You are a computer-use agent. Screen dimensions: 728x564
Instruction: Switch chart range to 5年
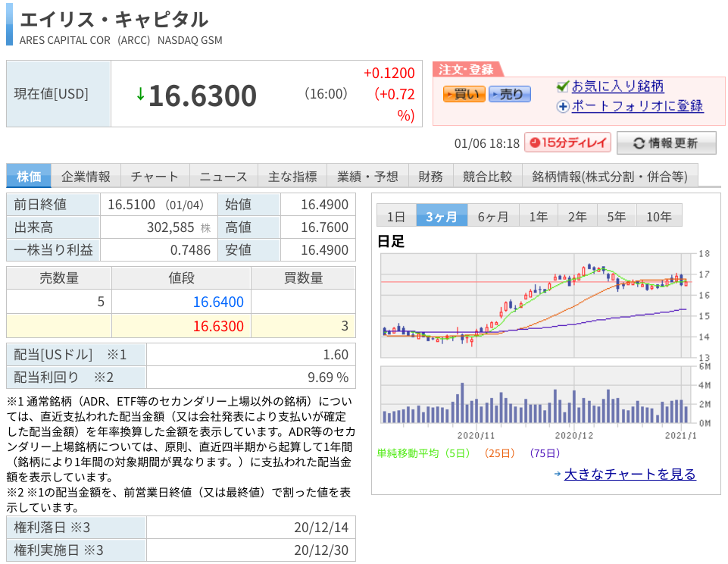click(617, 216)
